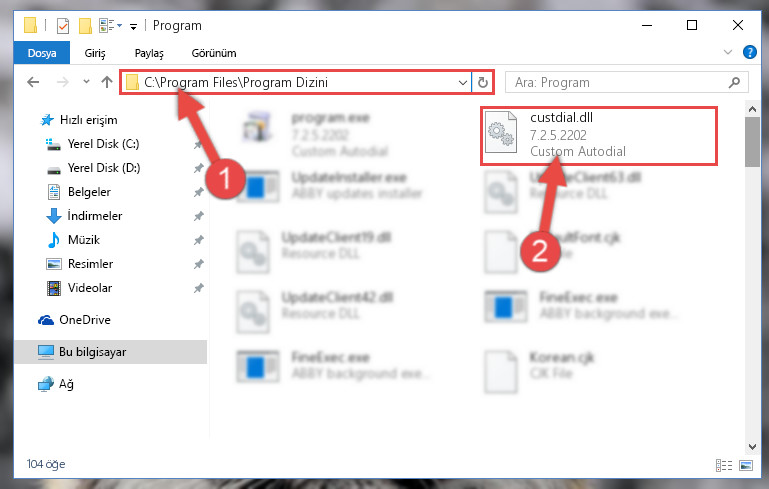This screenshot has width=769, height=489.
Task: Click the search magnifier icon
Action: click(x=734, y=82)
